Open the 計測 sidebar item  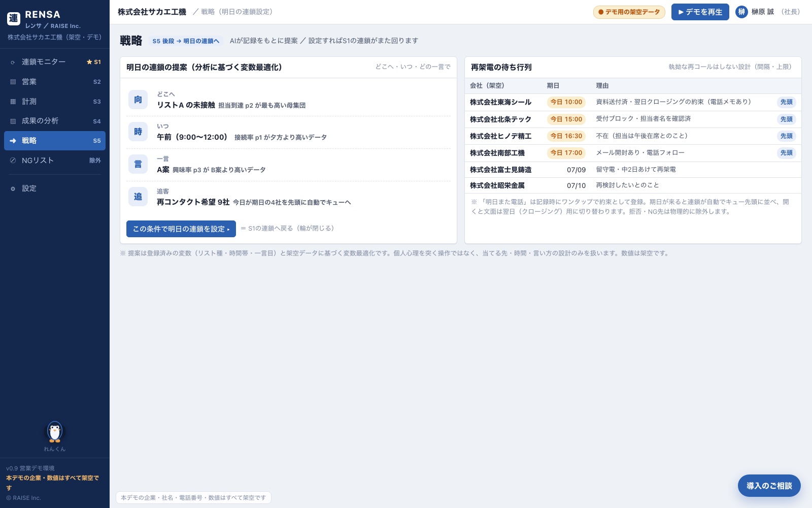point(55,102)
